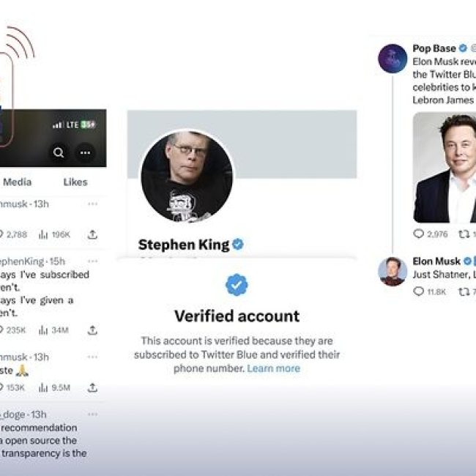476x476 pixels.
Task: Open more options on the top musk 13h tweet
Action: pos(92,204)
